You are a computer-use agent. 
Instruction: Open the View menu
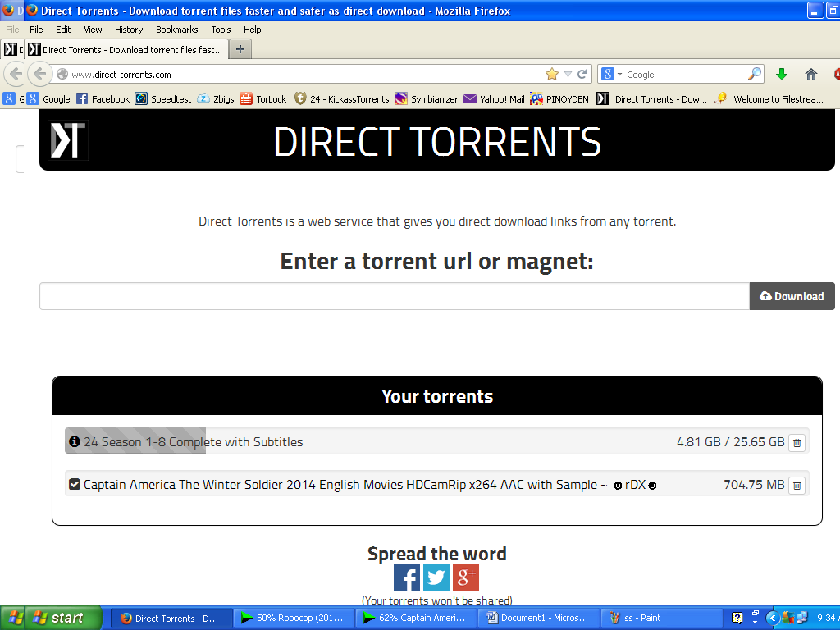pos(93,30)
